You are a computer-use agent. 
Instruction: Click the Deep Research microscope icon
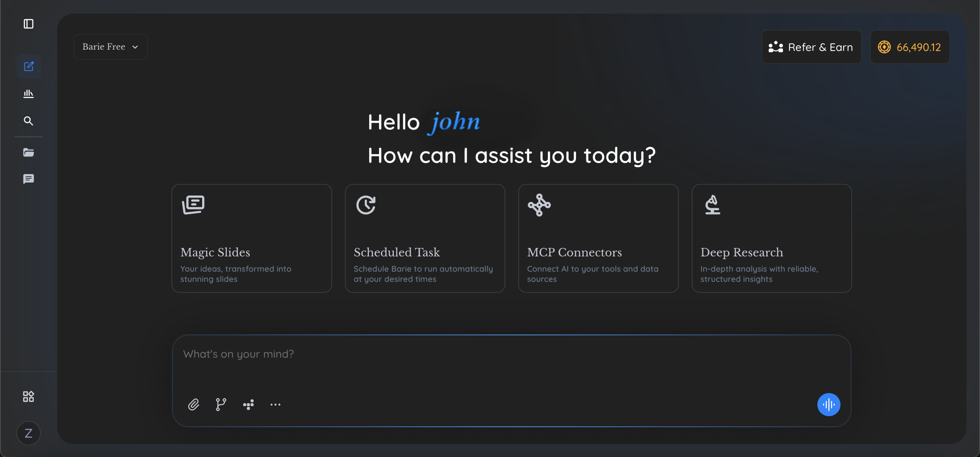pyautogui.click(x=713, y=205)
